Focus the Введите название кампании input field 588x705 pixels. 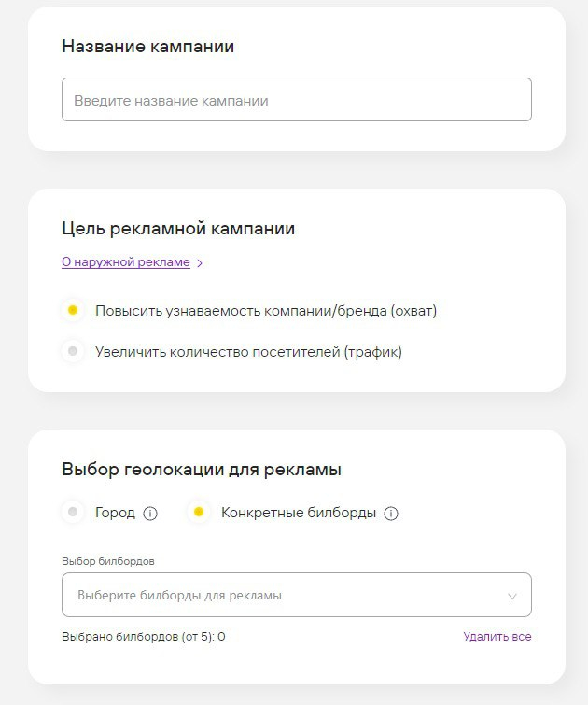pyautogui.click(x=296, y=100)
